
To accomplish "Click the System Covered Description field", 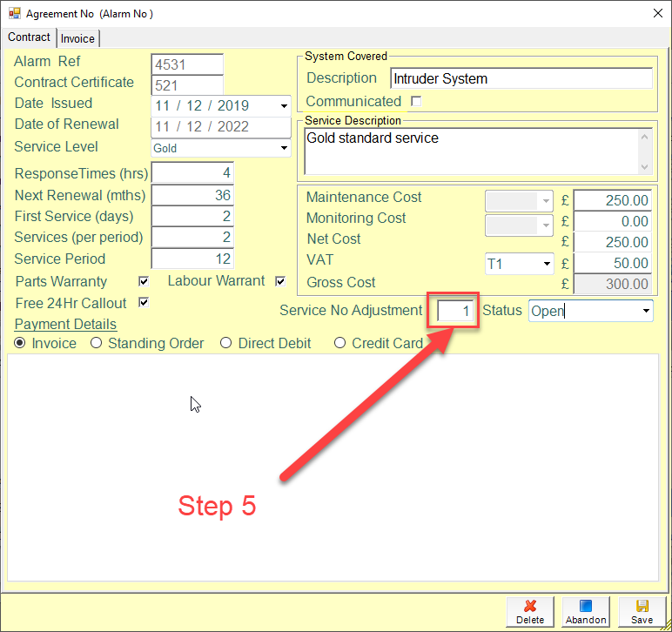I will point(521,78).
